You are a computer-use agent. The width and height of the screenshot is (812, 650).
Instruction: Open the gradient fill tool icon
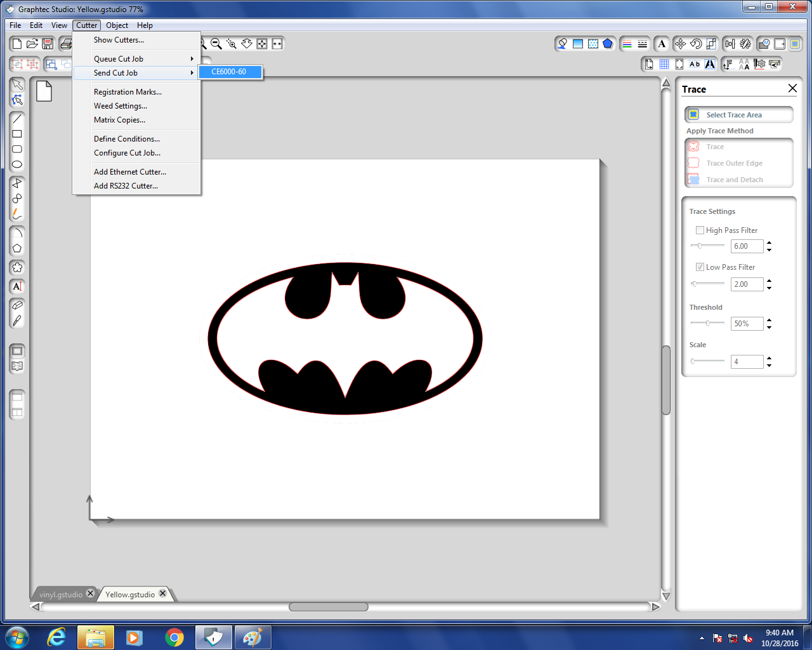(x=578, y=44)
